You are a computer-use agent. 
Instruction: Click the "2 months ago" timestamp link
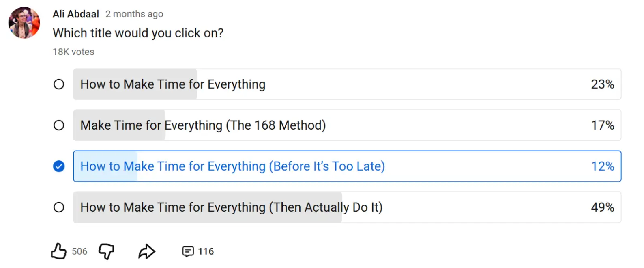click(x=134, y=14)
